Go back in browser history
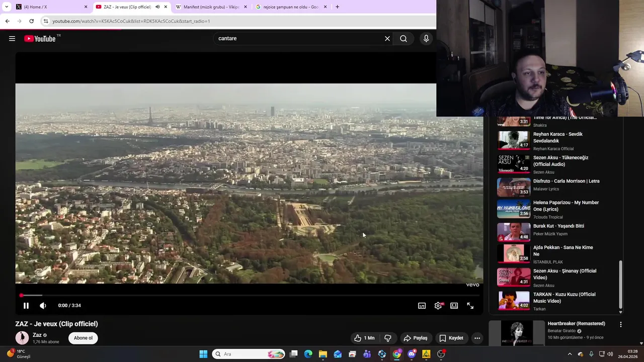Image resolution: width=644 pixels, height=362 pixels. [7, 21]
